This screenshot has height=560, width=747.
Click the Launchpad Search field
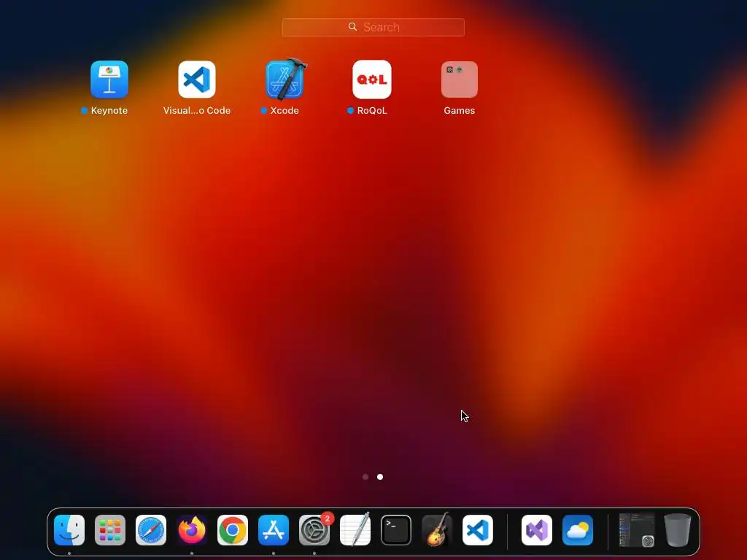373,27
